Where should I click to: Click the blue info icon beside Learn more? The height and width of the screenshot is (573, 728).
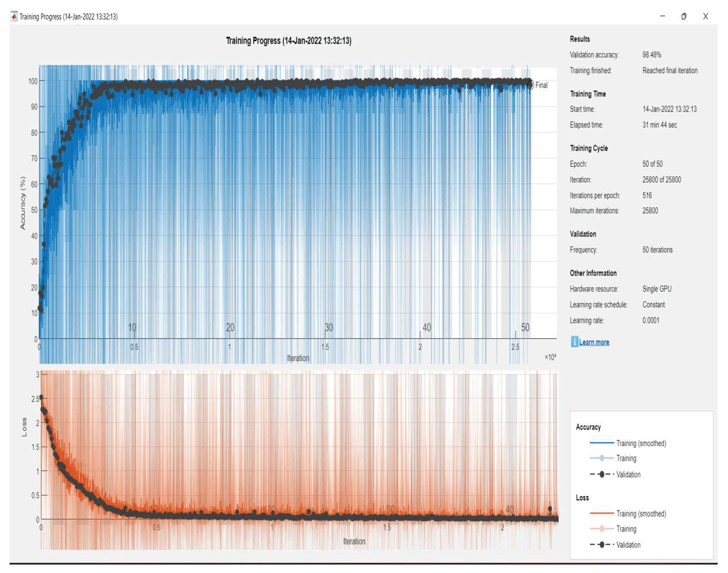[x=574, y=342]
